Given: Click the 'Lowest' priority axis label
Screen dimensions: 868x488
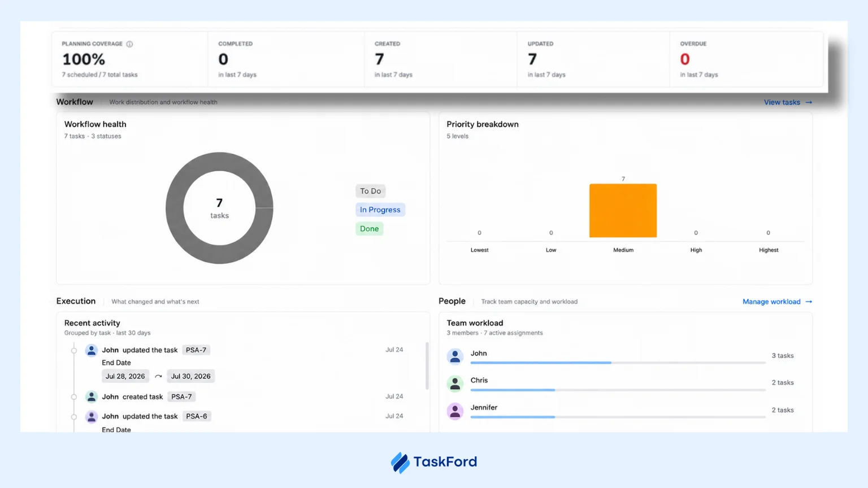Looking at the screenshot, I should coord(480,250).
